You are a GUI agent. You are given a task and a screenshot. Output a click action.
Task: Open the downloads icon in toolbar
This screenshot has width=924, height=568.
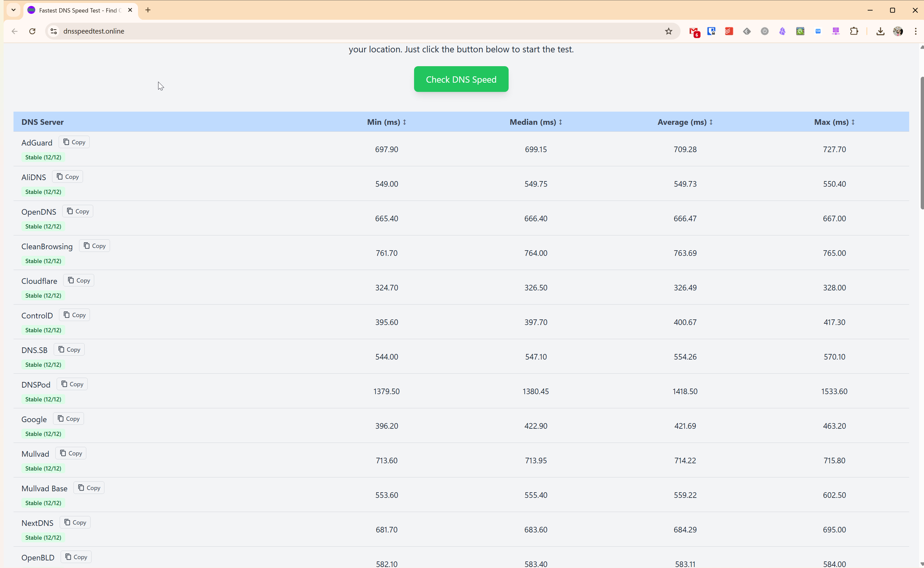click(x=880, y=31)
